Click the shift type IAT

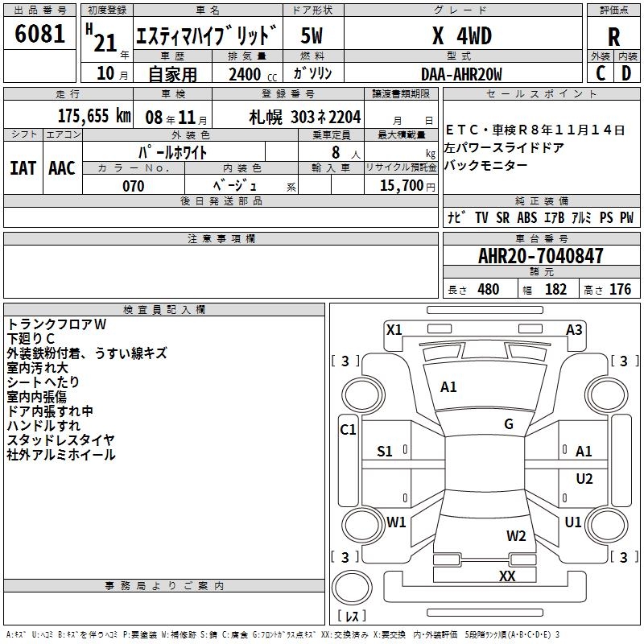tap(23, 168)
